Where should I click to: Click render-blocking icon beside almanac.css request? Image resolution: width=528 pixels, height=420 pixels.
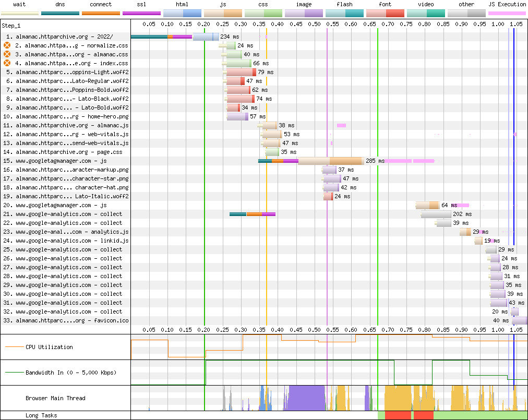click(x=7, y=54)
